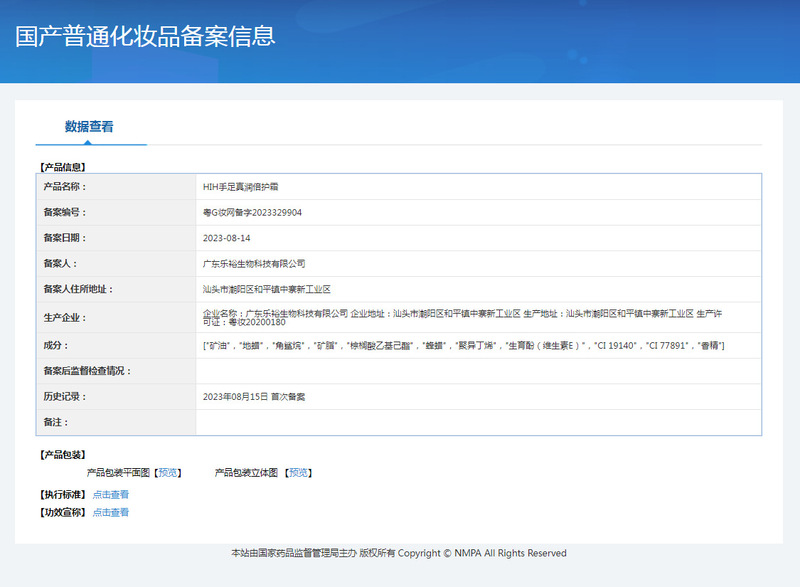Click the 【产品包装】 section heading
This screenshot has width=800, height=587.
pyautogui.click(x=62, y=455)
